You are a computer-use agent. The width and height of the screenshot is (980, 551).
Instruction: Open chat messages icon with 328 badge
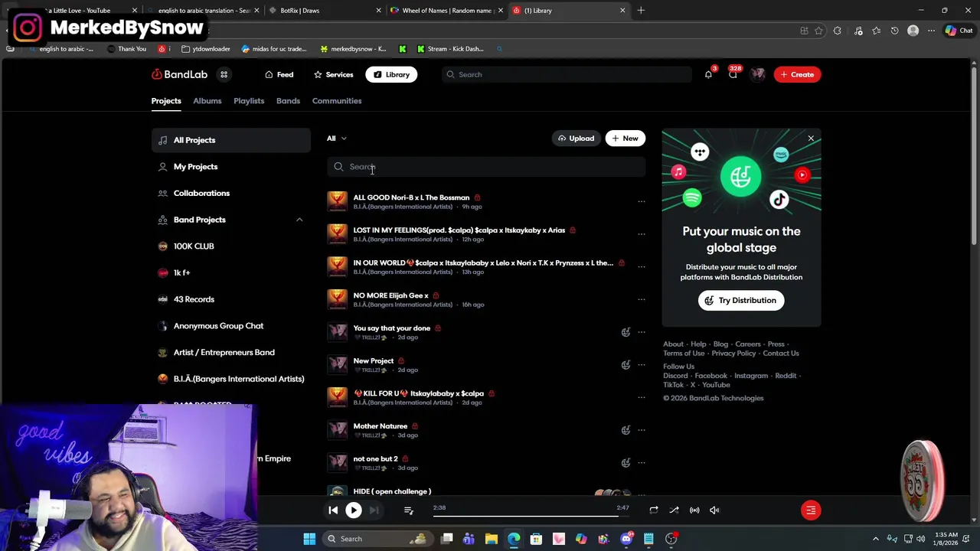pyautogui.click(x=733, y=74)
